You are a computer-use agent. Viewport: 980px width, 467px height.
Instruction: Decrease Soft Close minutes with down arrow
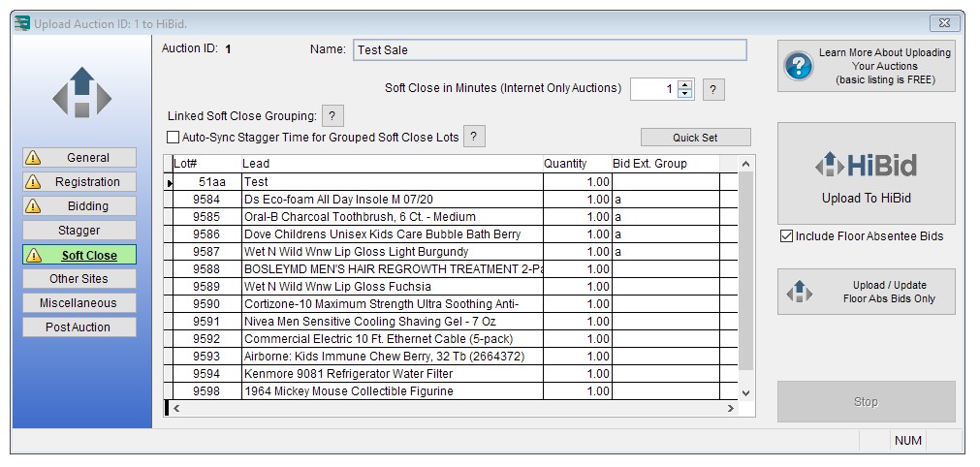click(685, 94)
